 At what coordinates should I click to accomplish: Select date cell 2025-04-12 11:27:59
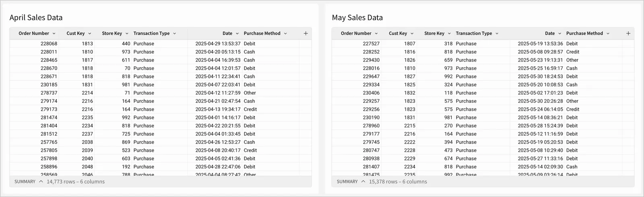[218, 93]
